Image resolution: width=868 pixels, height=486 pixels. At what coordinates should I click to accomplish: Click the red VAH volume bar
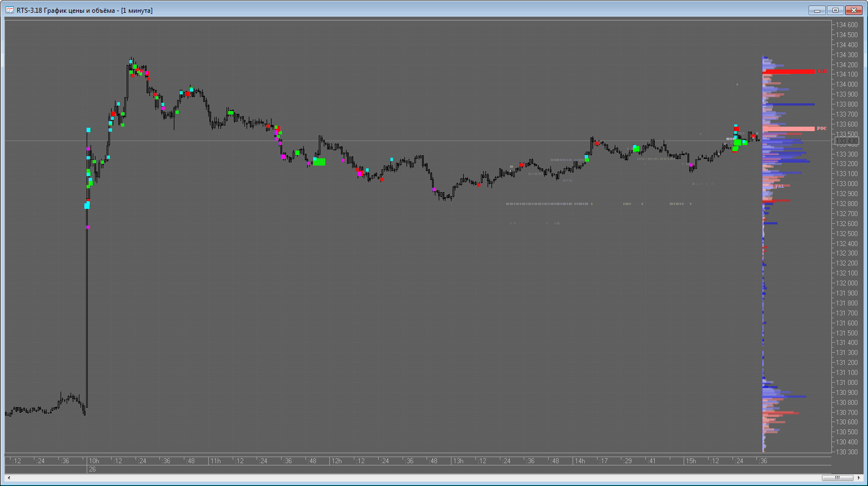click(x=789, y=72)
